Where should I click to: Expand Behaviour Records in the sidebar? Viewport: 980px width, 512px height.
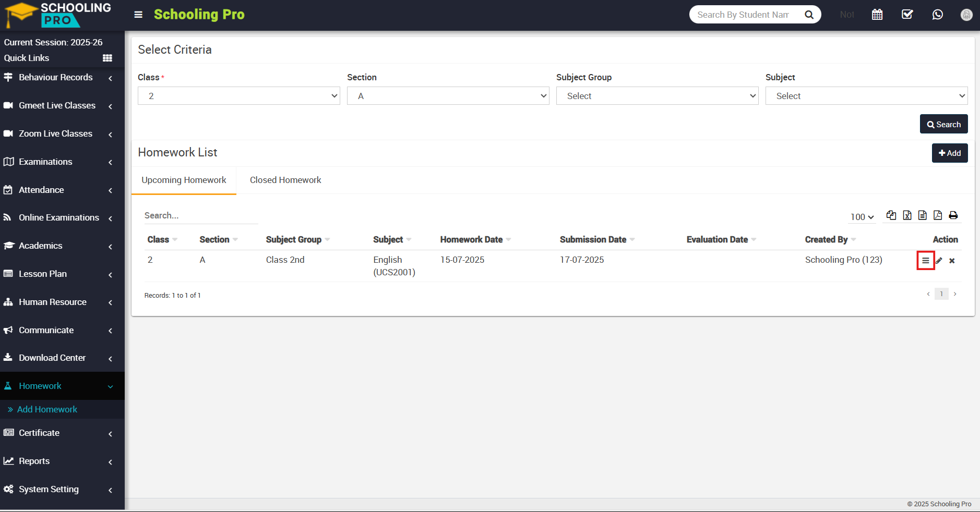click(62, 77)
